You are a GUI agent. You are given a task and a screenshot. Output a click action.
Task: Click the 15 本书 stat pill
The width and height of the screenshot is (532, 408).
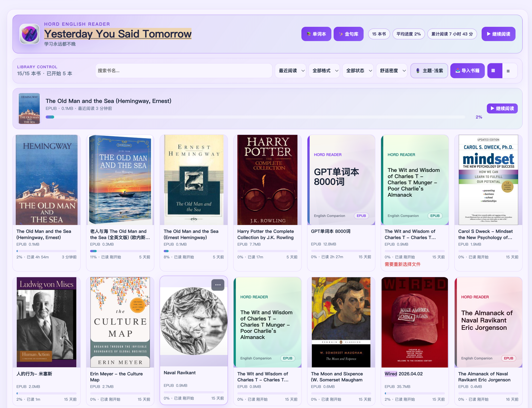click(x=379, y=34)
